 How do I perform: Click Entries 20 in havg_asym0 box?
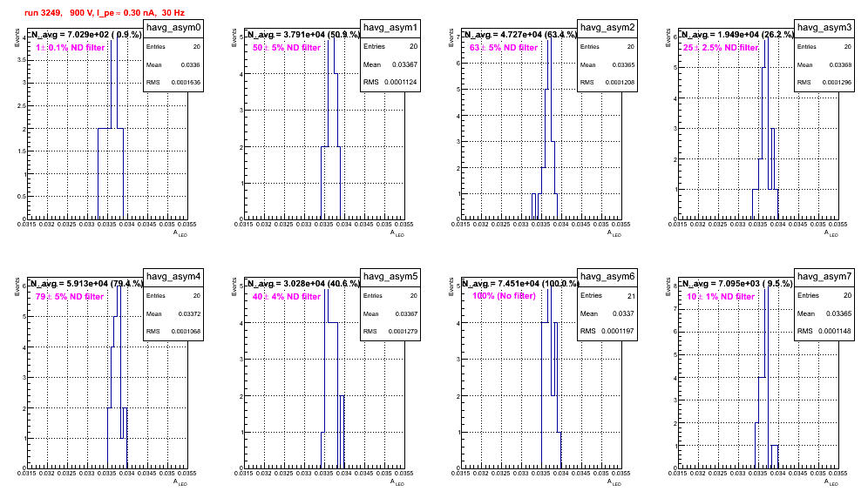[x=173, y=47]
